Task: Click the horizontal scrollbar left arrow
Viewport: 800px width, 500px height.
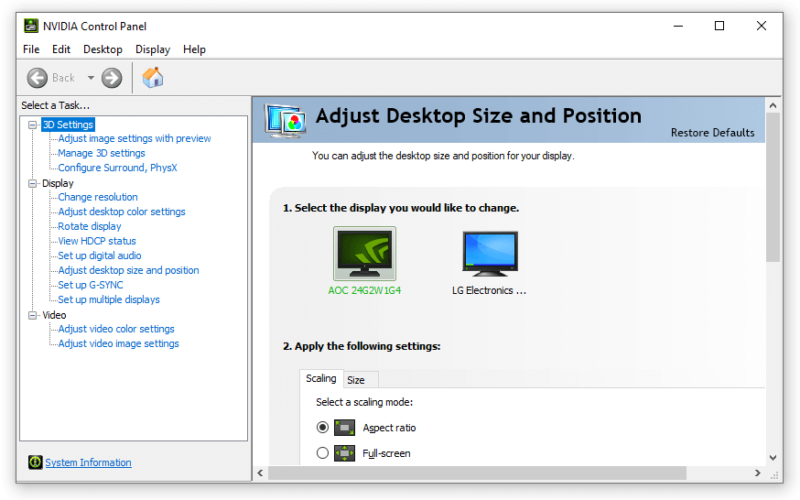Action: [260, 473]
